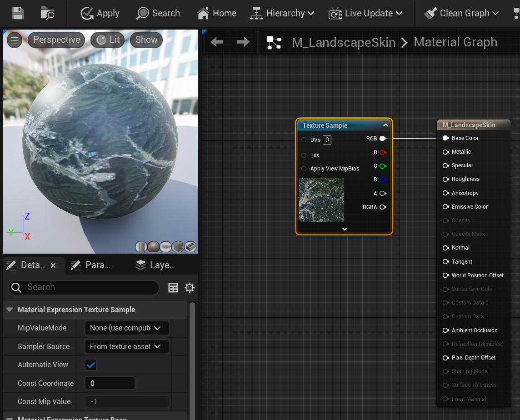Open the Hierarchy dropdown
The height and width of the screenshot is (420, 520).
point(282,13)
